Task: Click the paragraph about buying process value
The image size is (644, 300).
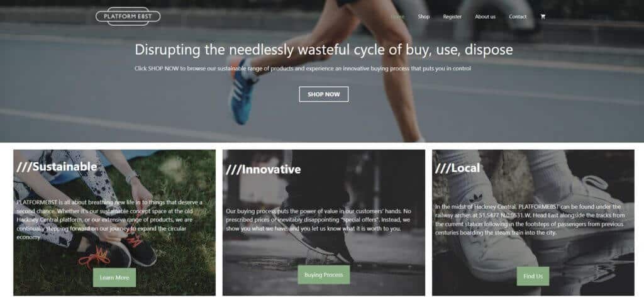Action: (318, 220)
